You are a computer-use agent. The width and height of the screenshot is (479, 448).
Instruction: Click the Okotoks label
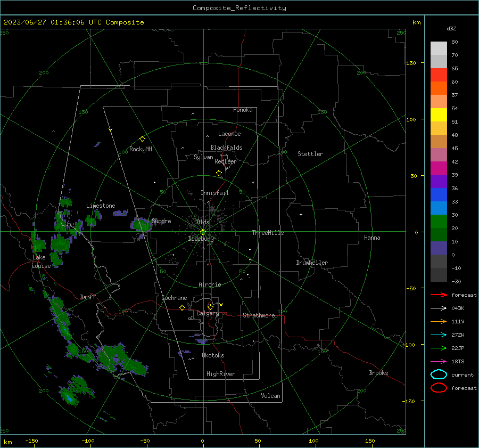(213, 355)
